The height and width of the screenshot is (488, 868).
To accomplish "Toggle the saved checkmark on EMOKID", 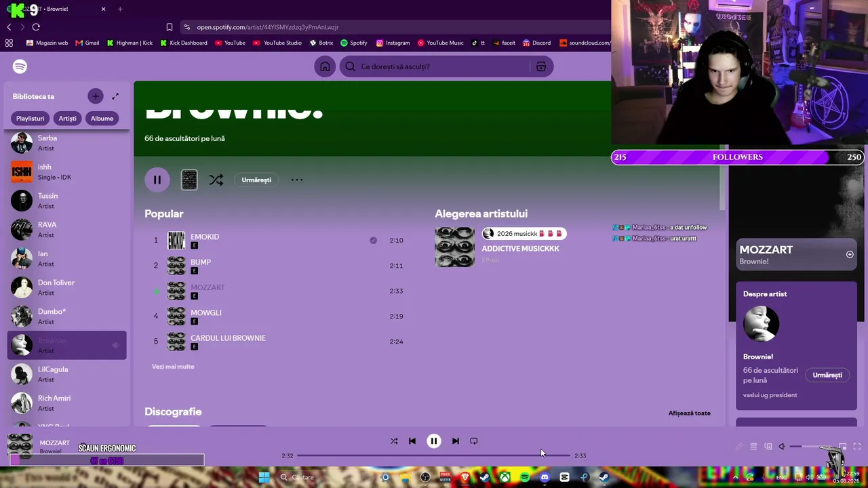I will [373, 240].
